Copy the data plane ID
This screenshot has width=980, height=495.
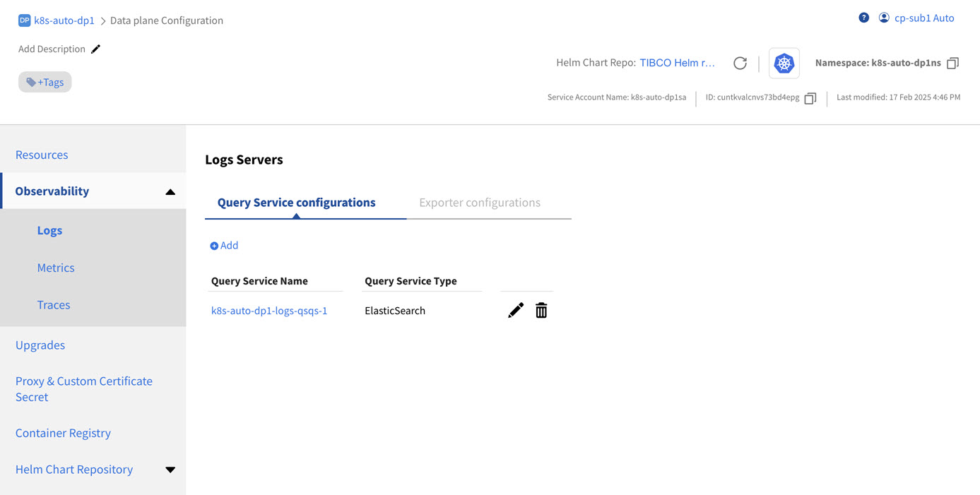[x=810, y=97]
